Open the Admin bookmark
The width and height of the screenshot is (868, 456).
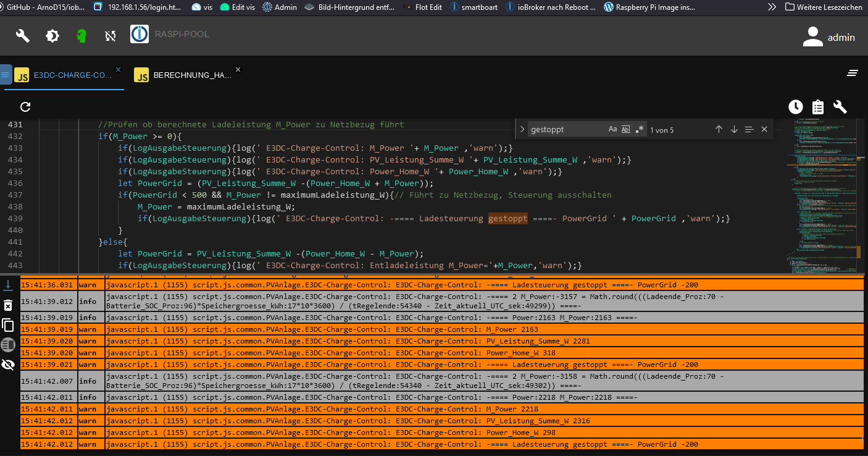click(280, 7)
